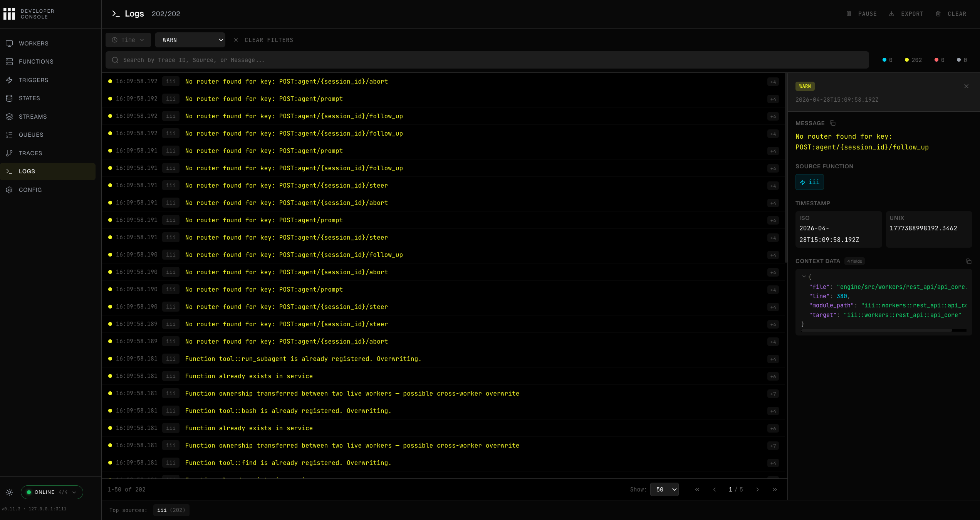Expand +4 fields on run_subagent overwriting row

click(773, 359)
